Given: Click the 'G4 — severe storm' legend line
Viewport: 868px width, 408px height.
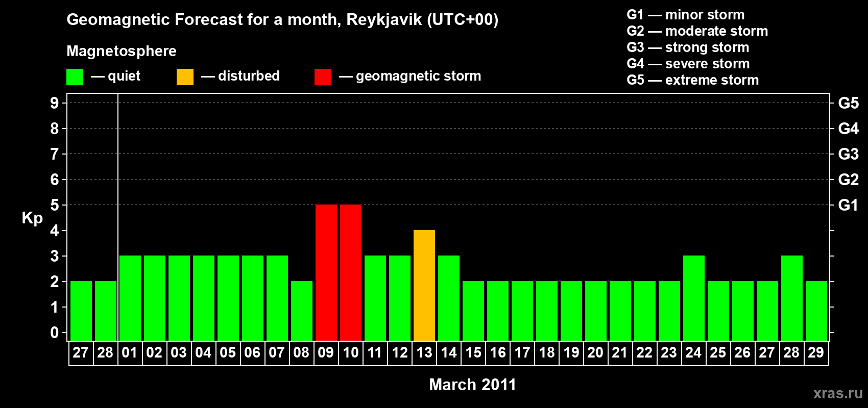Looking at the screenshot, I should pos(688,64).
